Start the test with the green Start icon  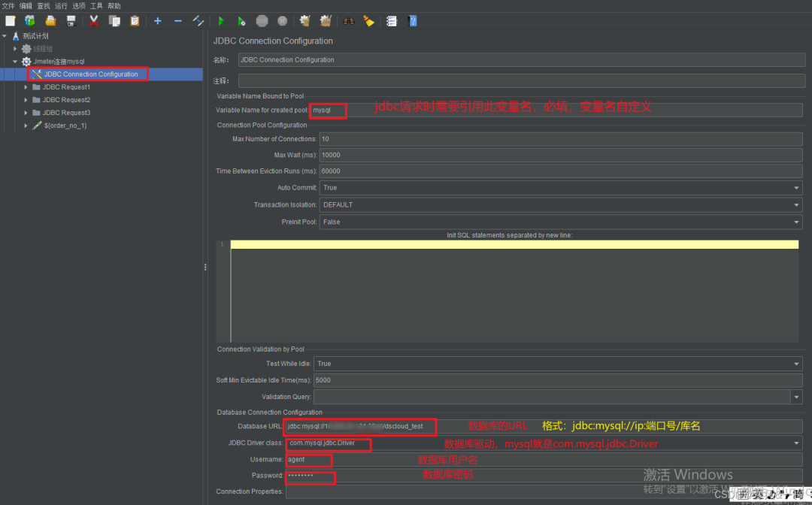tap(220, 21)
